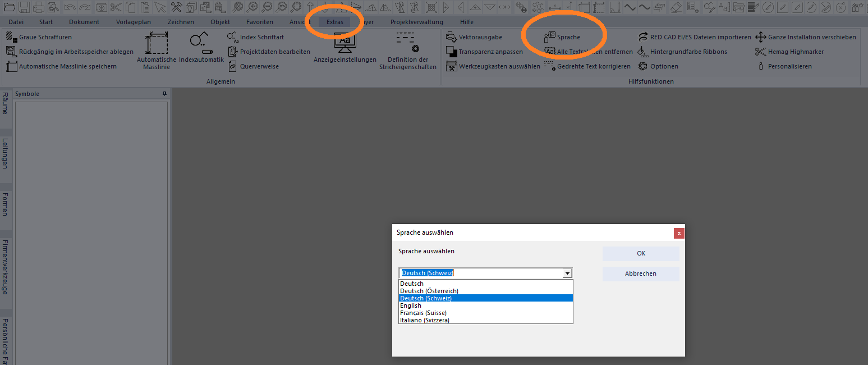
Task: Toggle the Symbole panel pin
Action: (x=164, y=94)
